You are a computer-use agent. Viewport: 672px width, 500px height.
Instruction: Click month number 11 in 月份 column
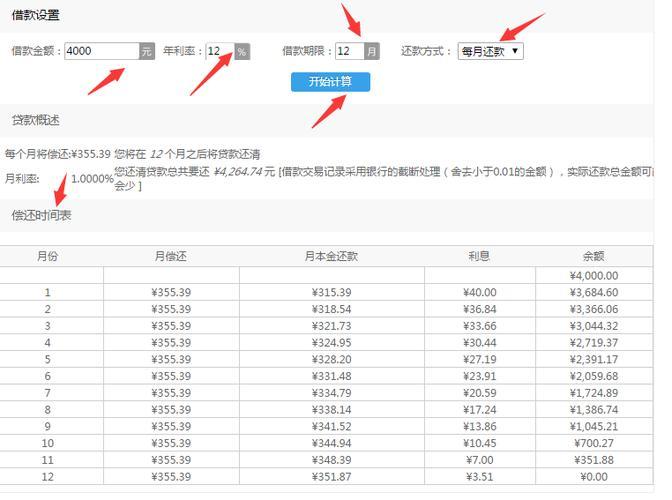tap(48, 460)
